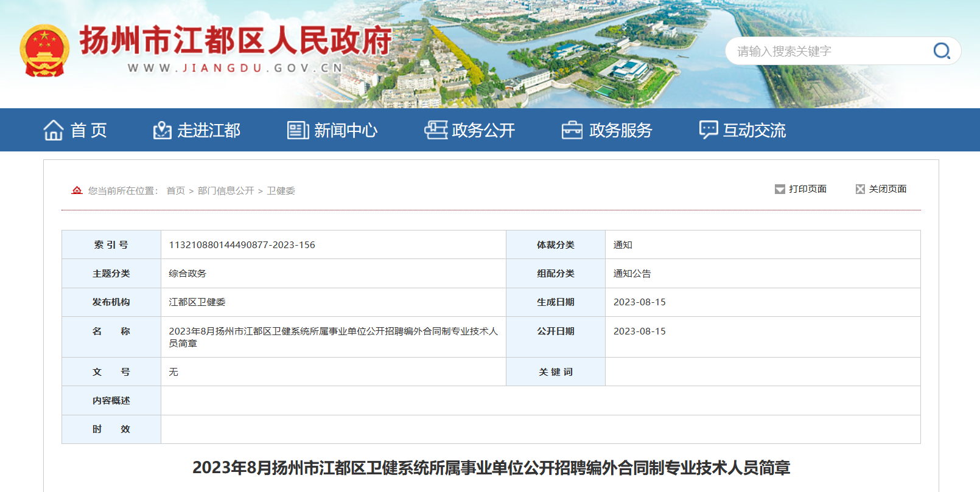Click the national emblem logo
This screenshot has height=492, width=980.
point(44,50)
